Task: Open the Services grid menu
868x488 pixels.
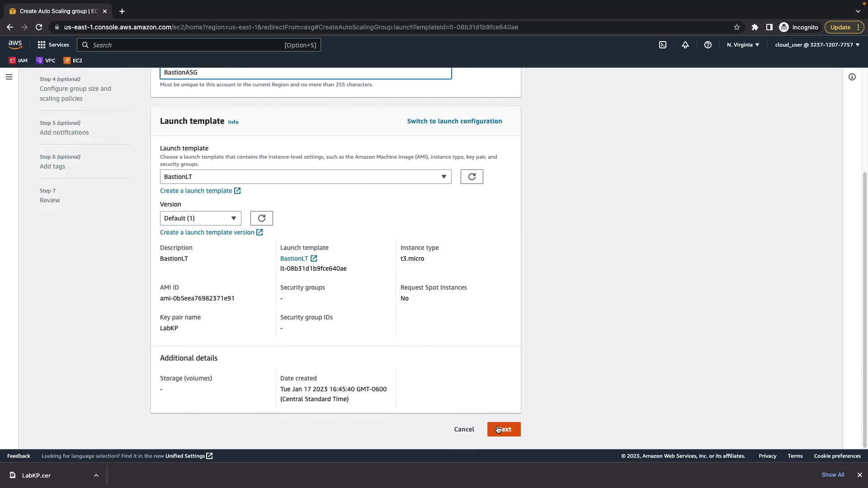Action: pos(53,45)
